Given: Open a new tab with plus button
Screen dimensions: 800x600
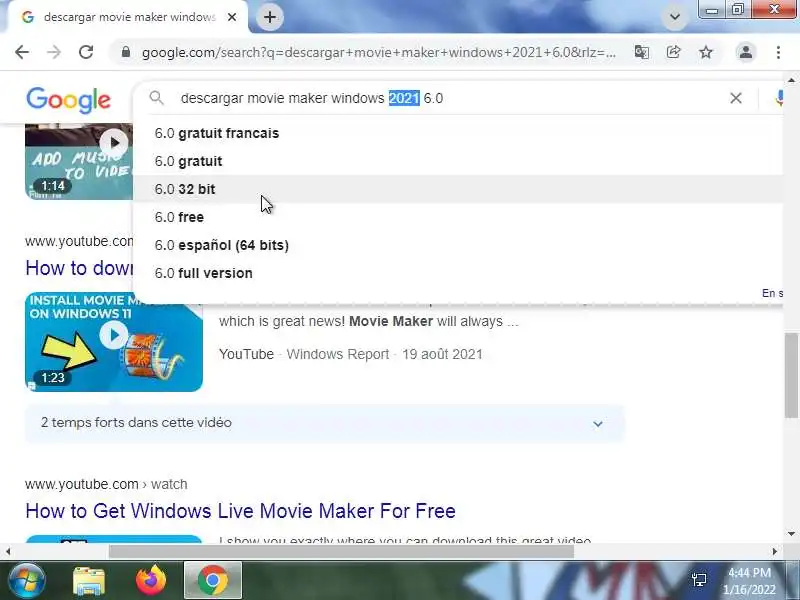Looking at the screenshot, I should coord(270,17).
